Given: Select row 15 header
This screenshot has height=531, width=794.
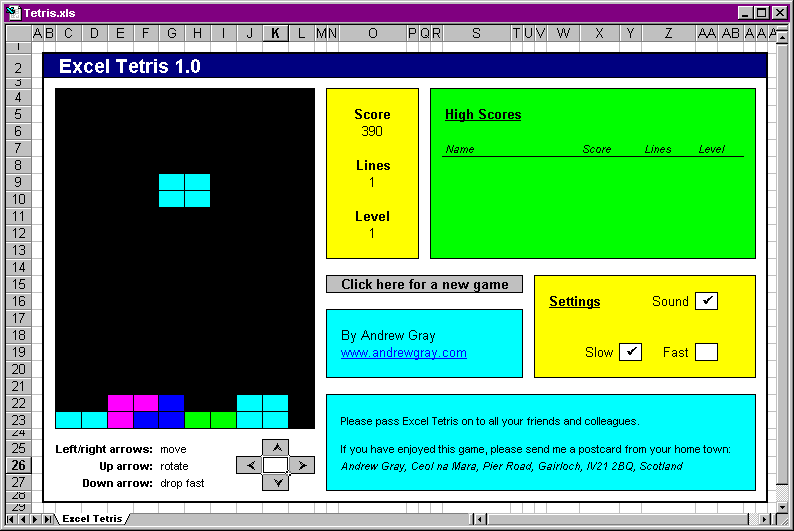Looking at the screenshot, I should (x=18, y=284).
